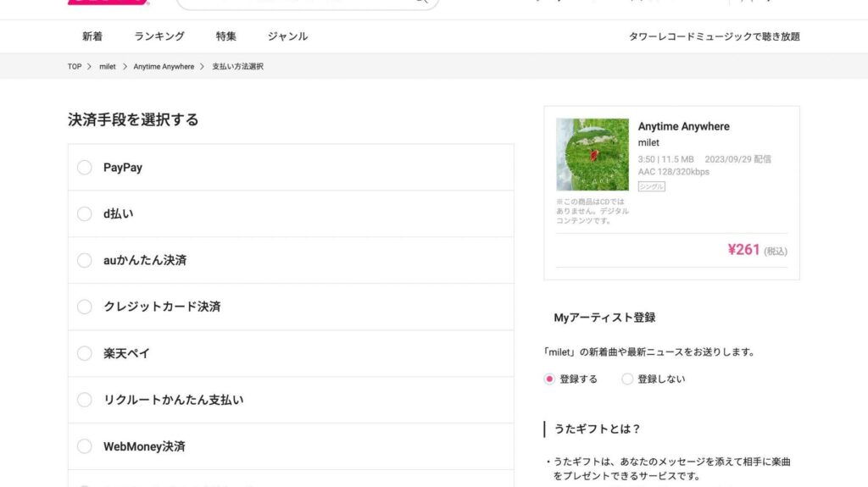The width and height of the screenshot is (868, 487).
Task: Open the 新着 navigation tab
Action: click(x=92, y=36)
